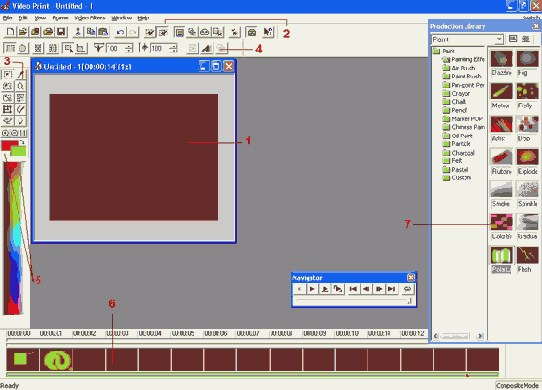Click the second value spinner arrows (100)
Screen dimensions: 542x390
(x=174, y=48)
